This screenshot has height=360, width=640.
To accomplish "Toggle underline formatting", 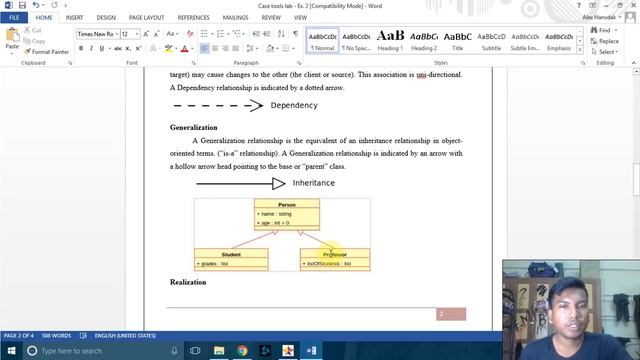I will coord(102,49).
